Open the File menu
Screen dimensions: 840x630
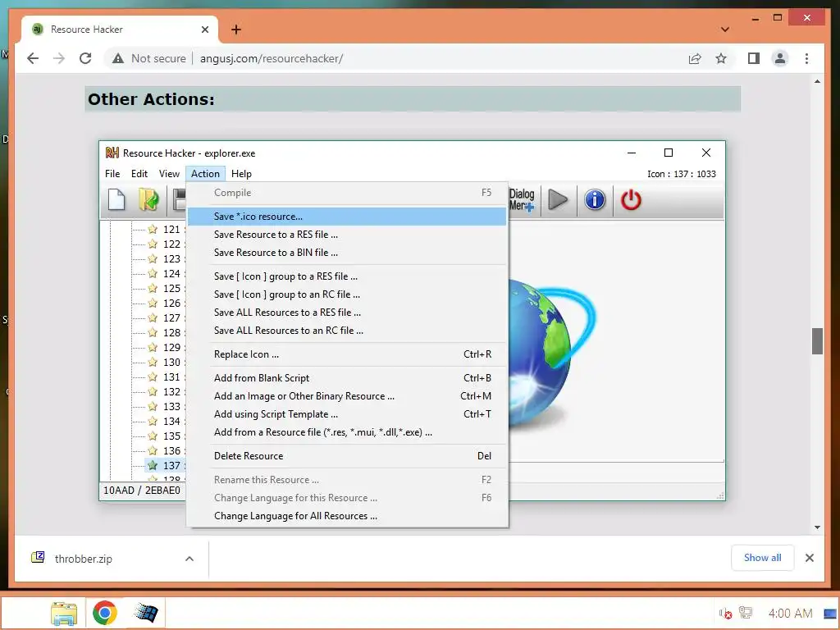pyautogui.click(x=112, y=174)
